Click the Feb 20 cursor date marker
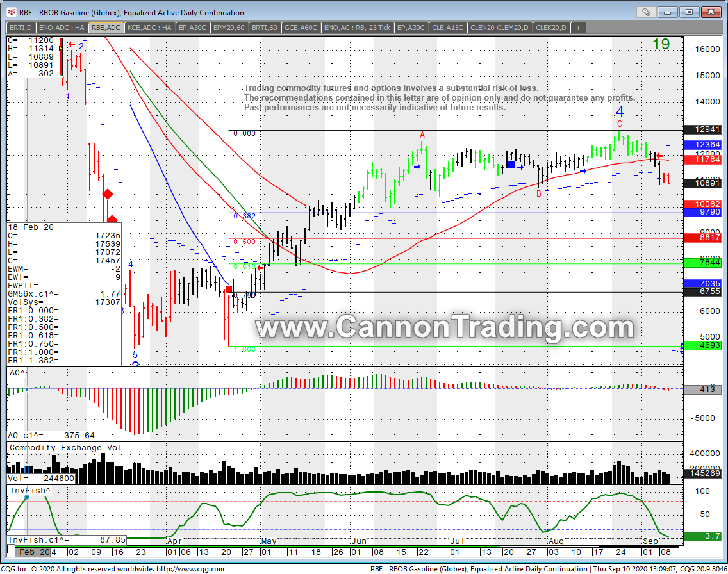This screenshot has height=574, width=728. point(33,552)
